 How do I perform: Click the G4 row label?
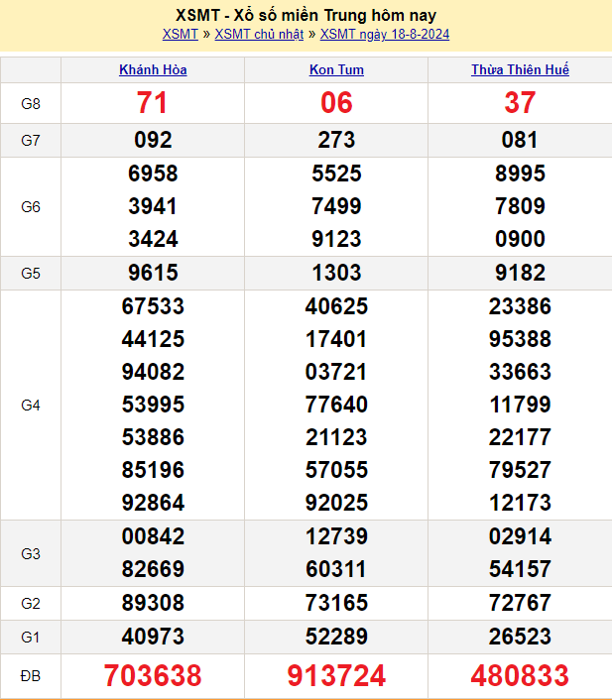[31, 405]
